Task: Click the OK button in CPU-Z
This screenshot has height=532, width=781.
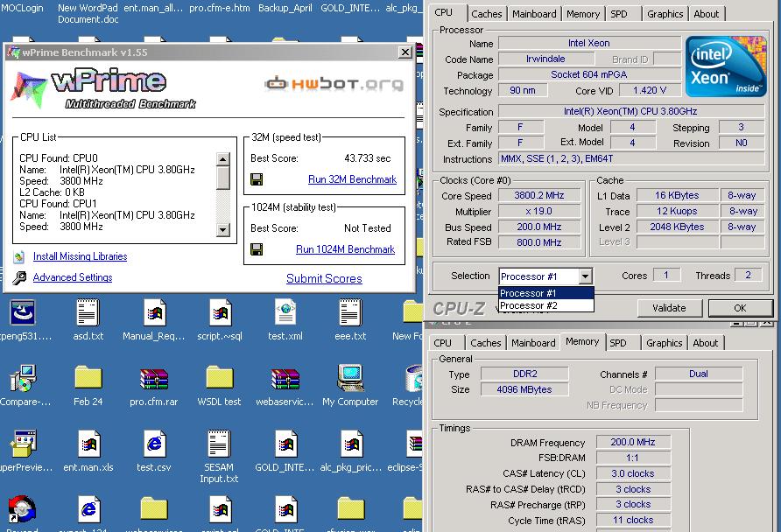Action: [x=740, y=308]
